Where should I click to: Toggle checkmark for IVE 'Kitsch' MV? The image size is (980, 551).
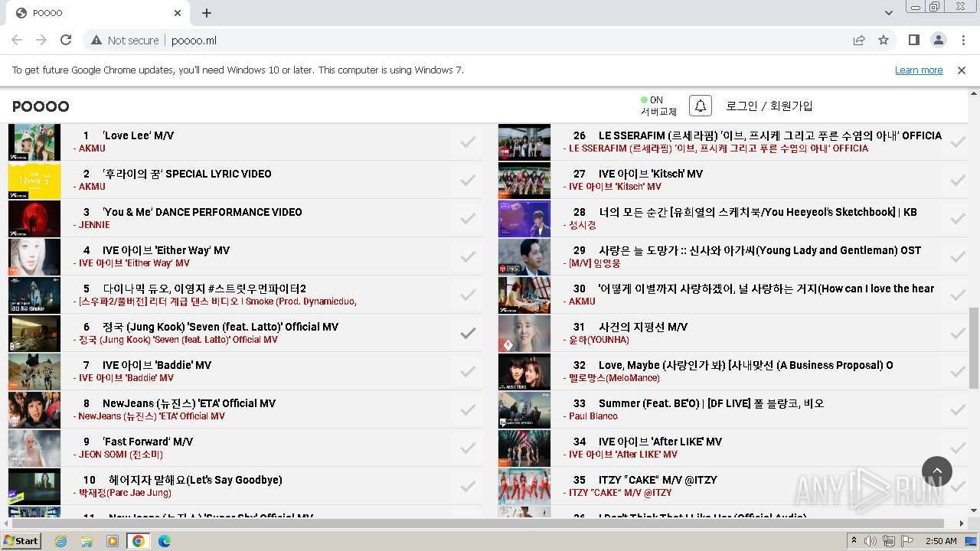tap(958, 180)
